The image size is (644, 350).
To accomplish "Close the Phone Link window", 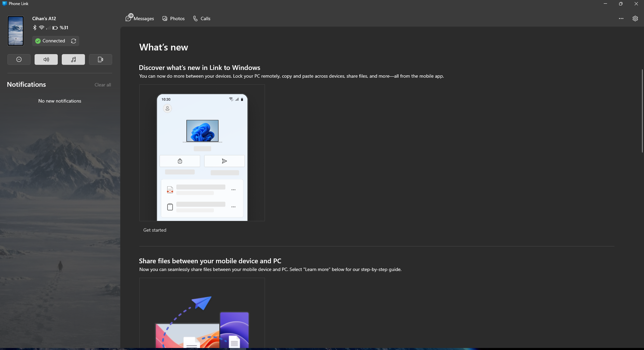I will pos(636,4).
